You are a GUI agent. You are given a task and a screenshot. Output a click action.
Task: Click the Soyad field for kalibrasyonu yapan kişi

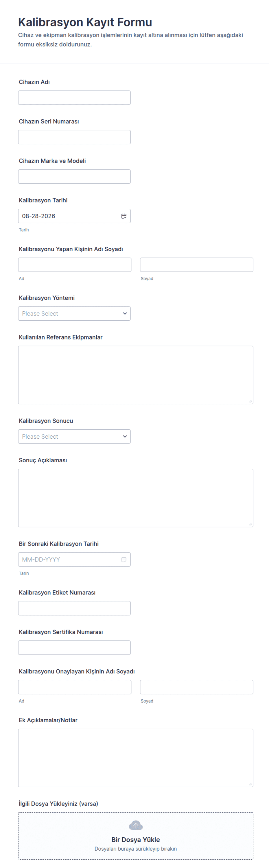pyautogui.click(x=196, y=265)
